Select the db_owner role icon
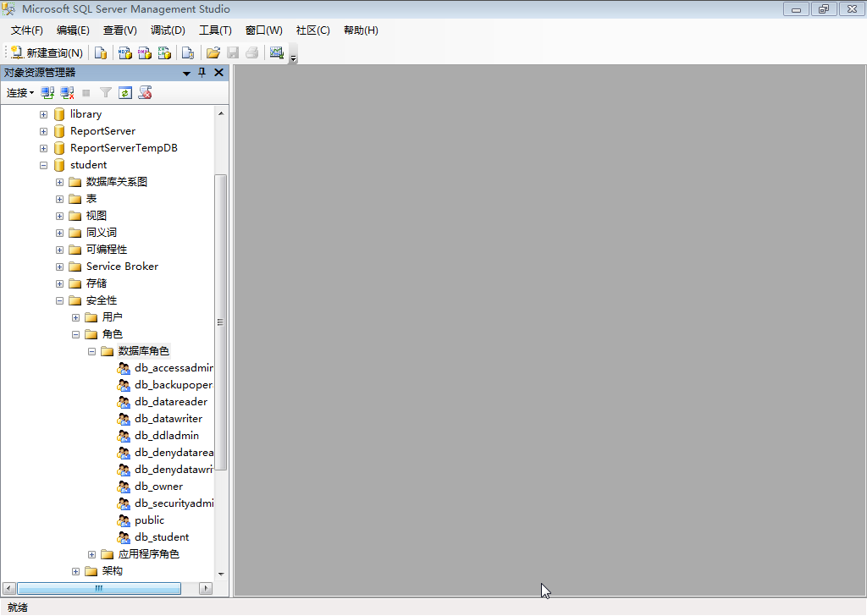The image size is (867, 616). [124, 487]
